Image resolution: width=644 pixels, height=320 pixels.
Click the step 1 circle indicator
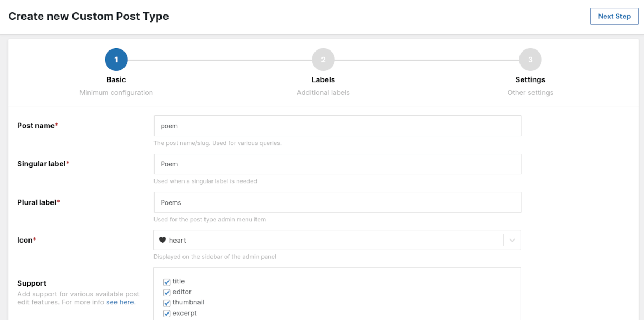pos(116,60)
